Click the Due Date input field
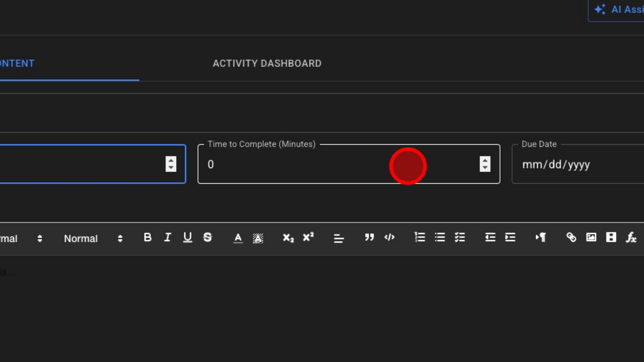 tap(577, 165)
